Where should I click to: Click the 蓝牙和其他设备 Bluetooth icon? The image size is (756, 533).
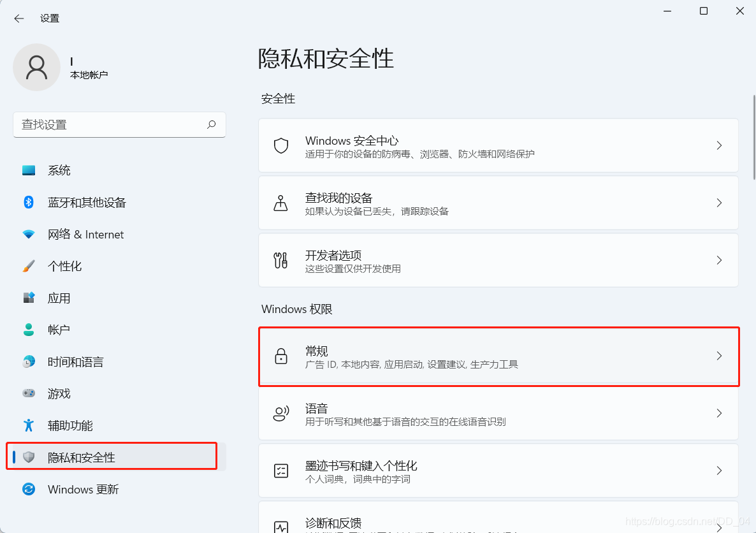[29, 202]
